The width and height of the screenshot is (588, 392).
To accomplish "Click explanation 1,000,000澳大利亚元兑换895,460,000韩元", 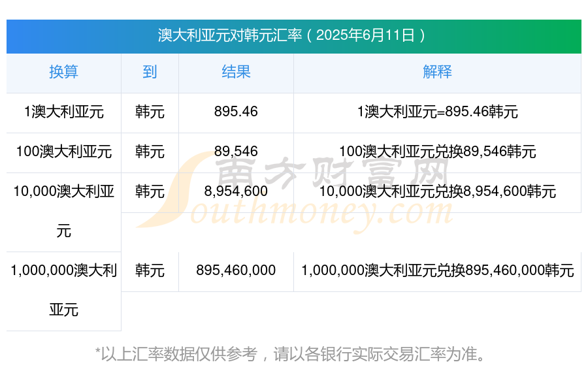I will coord(437,270).
